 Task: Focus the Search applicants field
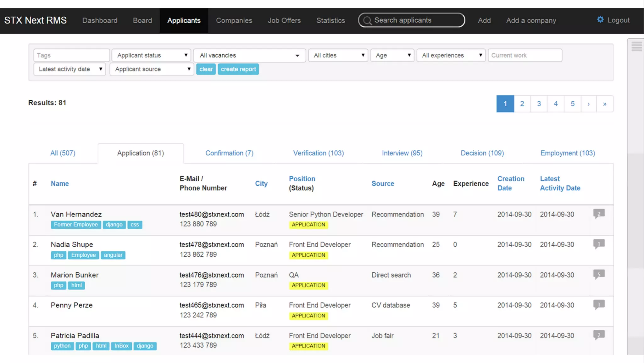[x=412, y=20]
